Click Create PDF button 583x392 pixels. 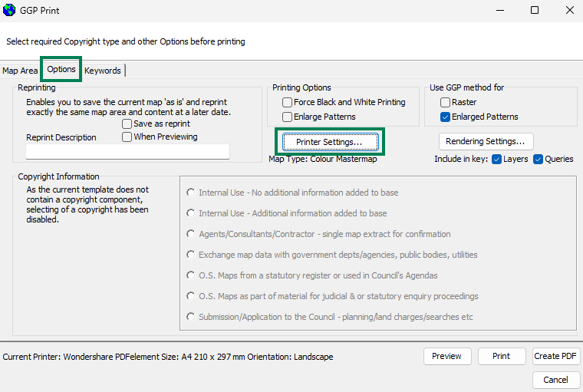556,356
